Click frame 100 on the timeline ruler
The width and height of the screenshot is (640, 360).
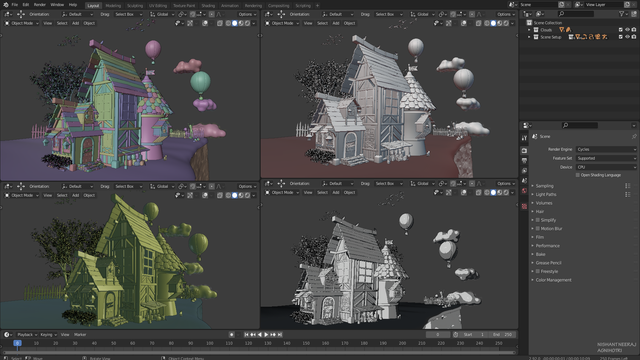pos(210,343)
